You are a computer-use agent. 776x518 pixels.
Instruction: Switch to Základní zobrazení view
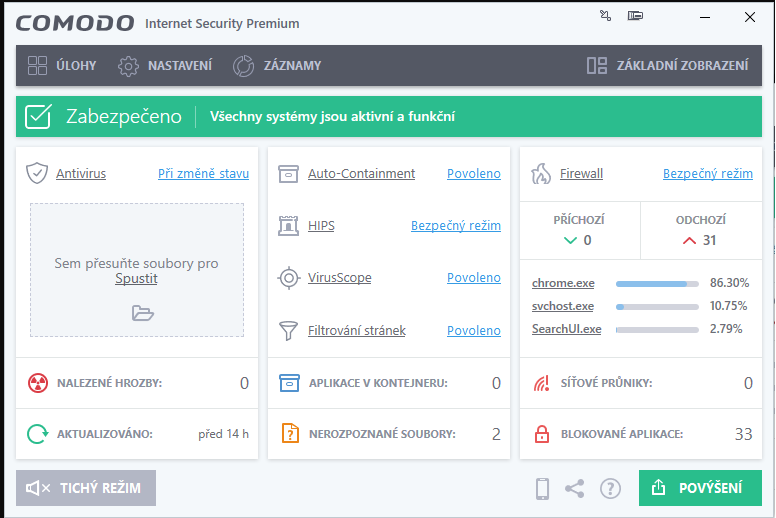click(667, 66)
